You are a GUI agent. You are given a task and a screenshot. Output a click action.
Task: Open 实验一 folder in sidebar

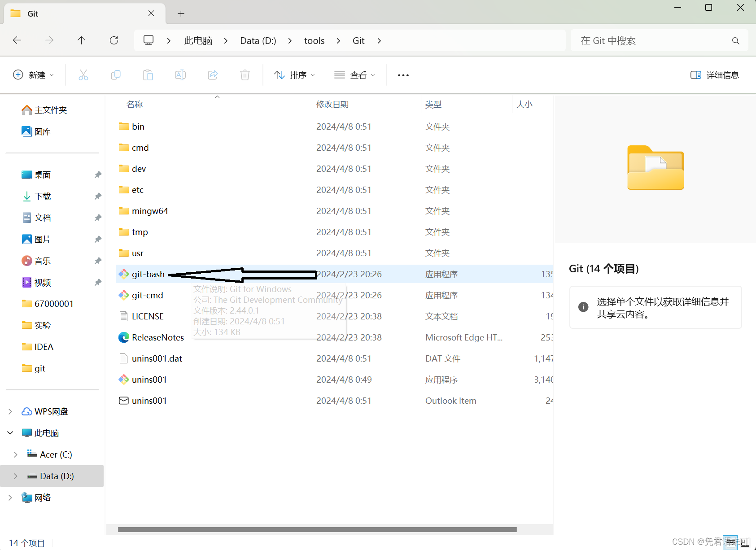click(x=40, y=325)
